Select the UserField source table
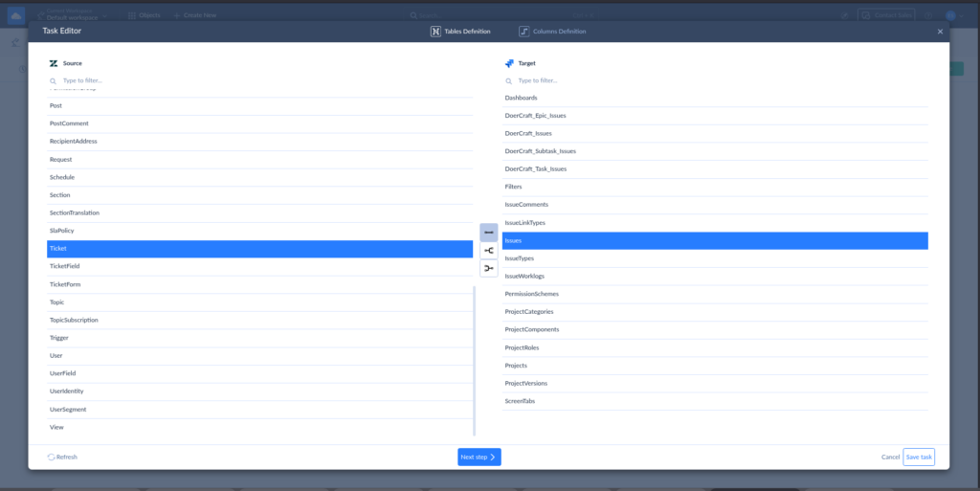This screenshot has height=491, width=980. coord(260,373)
